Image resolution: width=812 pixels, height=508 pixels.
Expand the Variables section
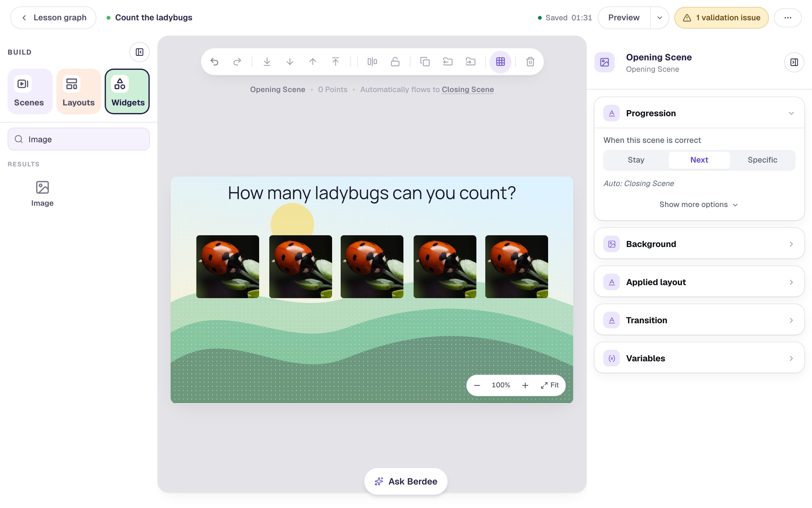point(699,358)
